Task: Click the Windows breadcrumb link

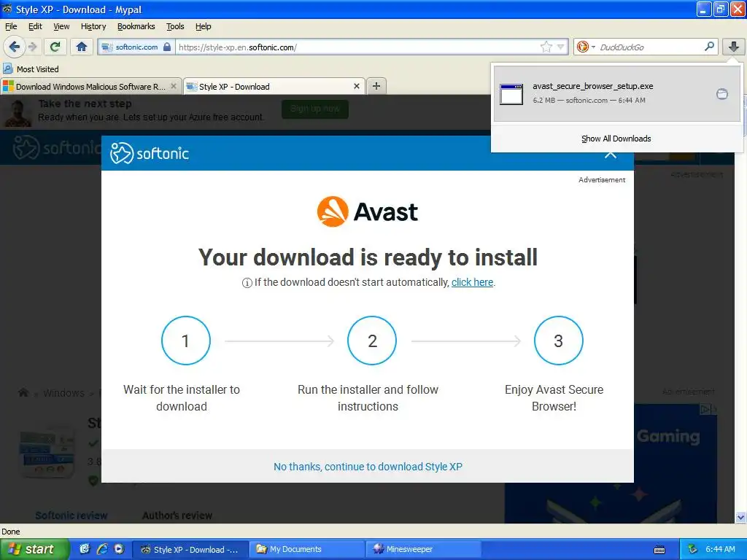Action: click(64, 393)
